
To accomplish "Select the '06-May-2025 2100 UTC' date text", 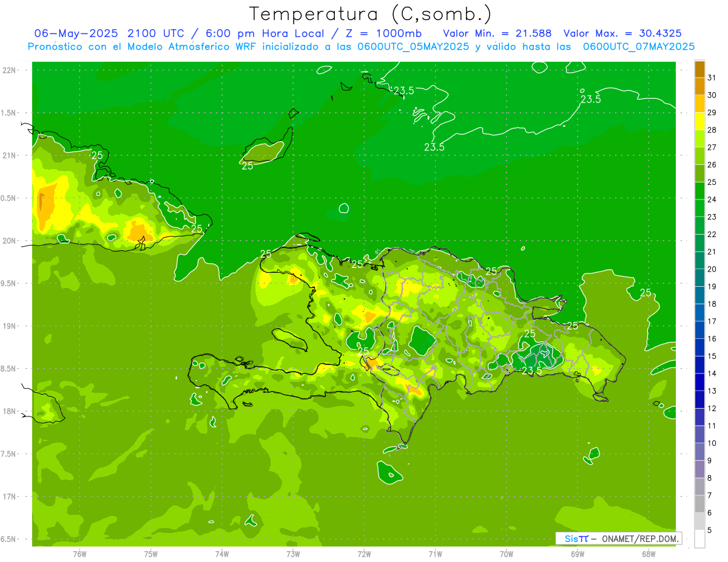I will coord(110,33).
